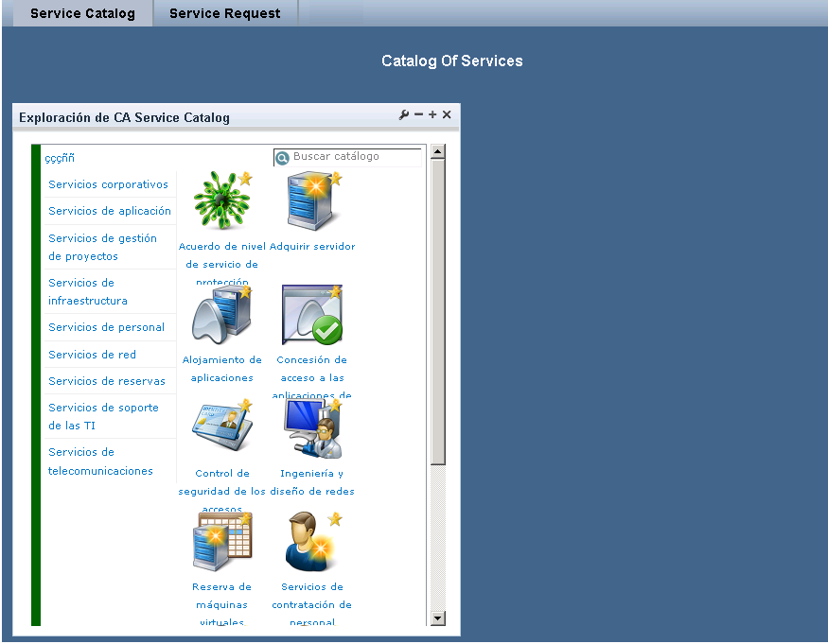Click the wrench settings icon in panel header
Screen dimensions: 828x644
click(404, 115)
